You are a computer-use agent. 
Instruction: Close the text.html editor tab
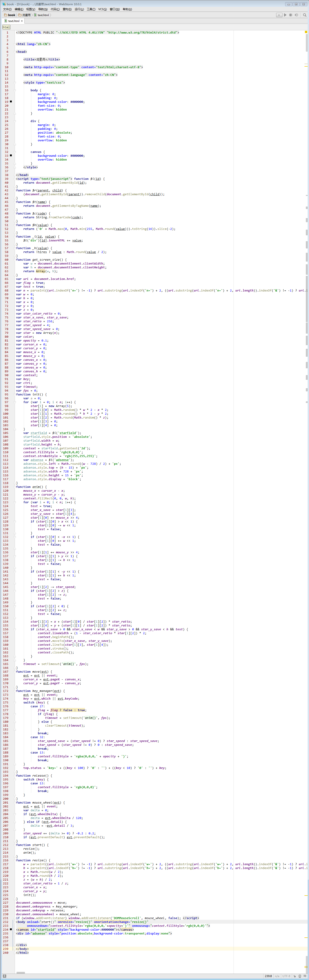pyautogui.click(x=22, y=21)
